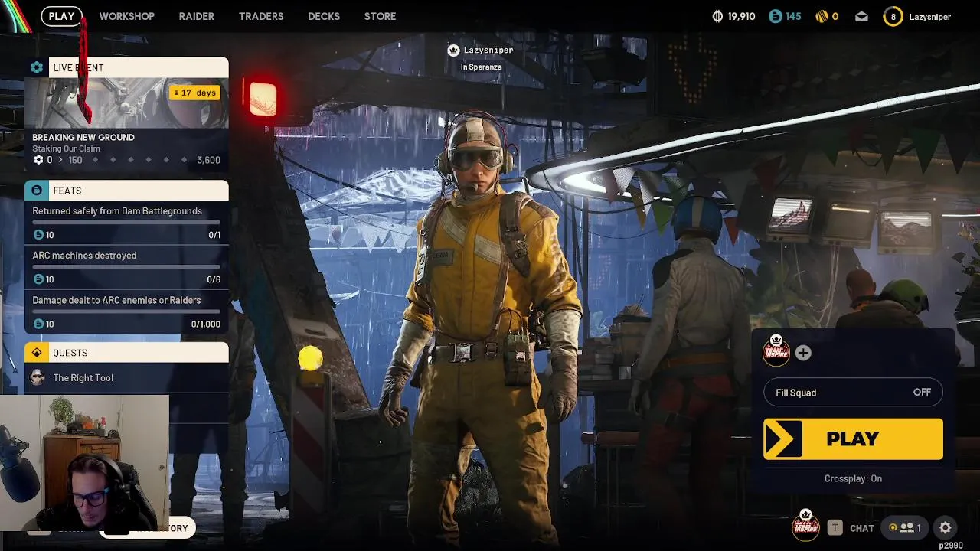The width and height of the screenshot is (980, 551).
Task: Open the settings gear at bottom right
Action: (946, 527)
